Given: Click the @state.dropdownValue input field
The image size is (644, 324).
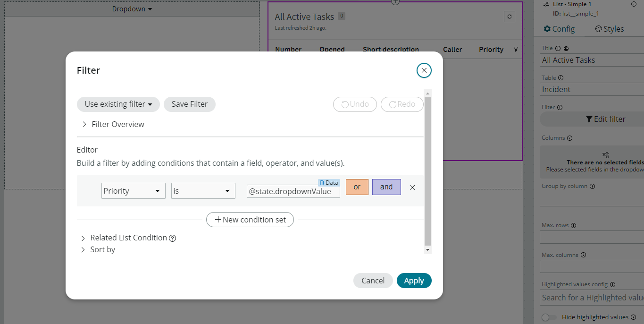Looking at the screenshot, I should (x=293, y=191).
